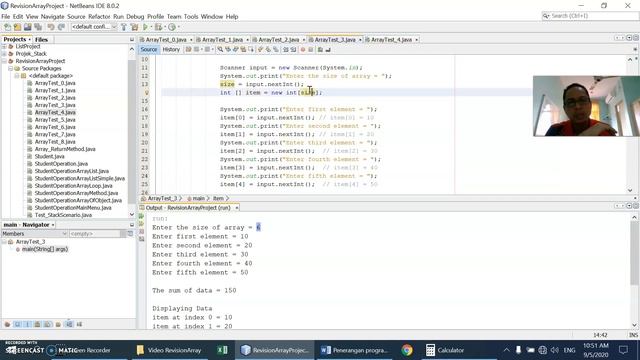Toggle Sort by Name in Navigator footer
The height and width of the screenshot is (360, 640).
click(69, 324)
